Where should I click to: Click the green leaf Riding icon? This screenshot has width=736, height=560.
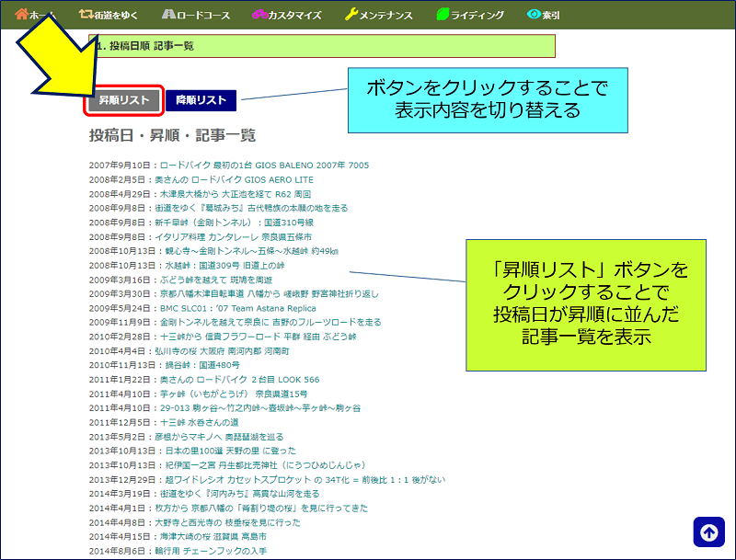click(x=443, y=14)
